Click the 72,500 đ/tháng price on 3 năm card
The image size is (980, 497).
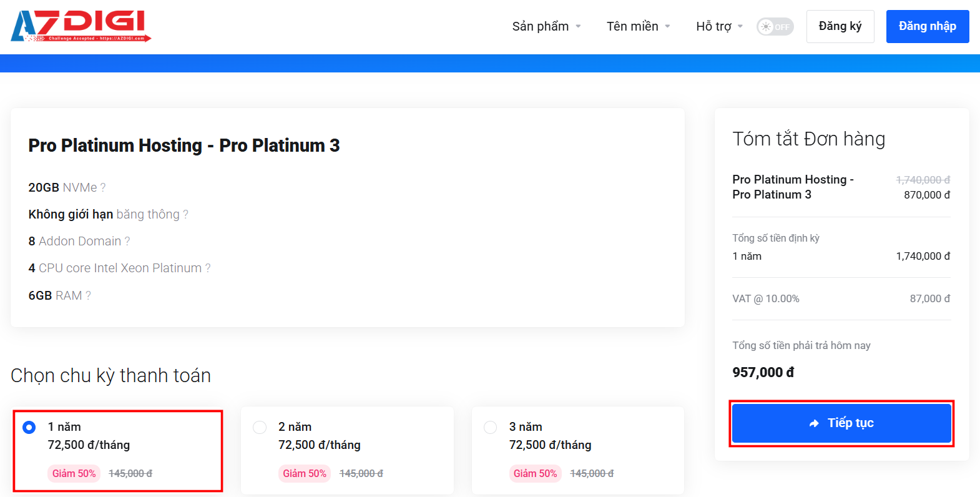pos(551,445)
